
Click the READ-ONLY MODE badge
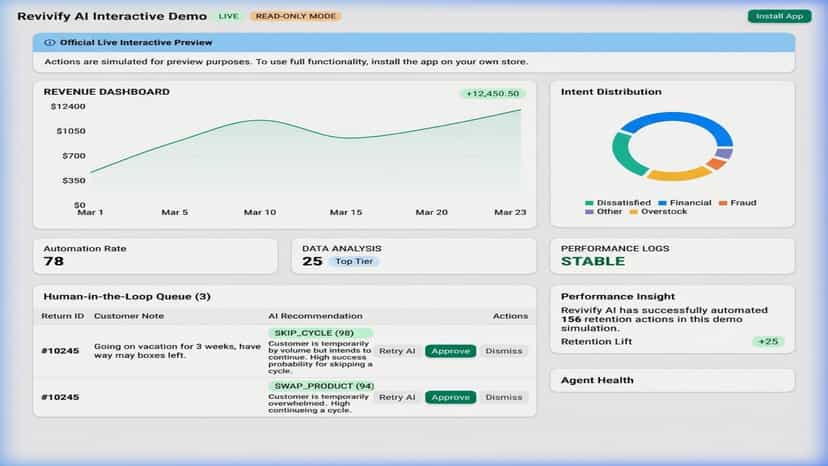[296, 16]
